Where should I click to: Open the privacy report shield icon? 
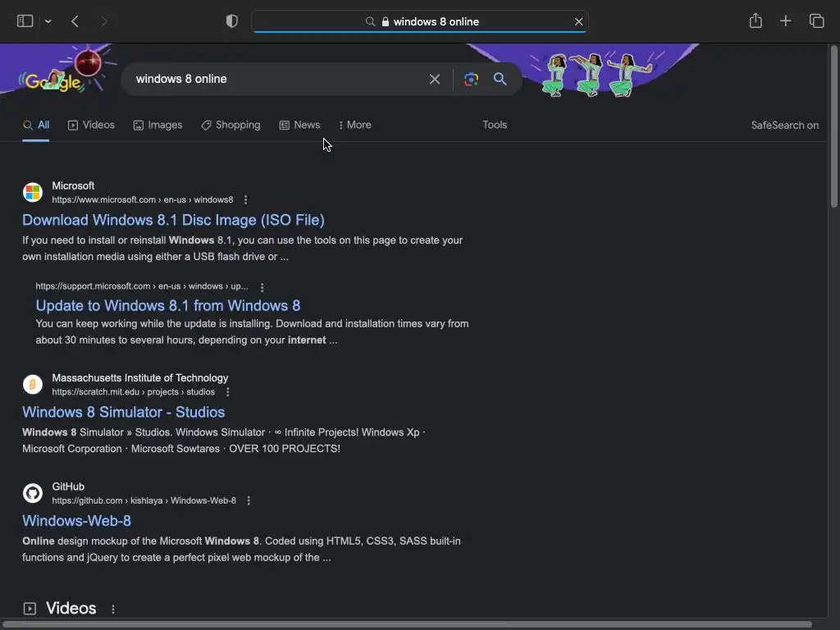pyautogui.click(x=232, y=21)
